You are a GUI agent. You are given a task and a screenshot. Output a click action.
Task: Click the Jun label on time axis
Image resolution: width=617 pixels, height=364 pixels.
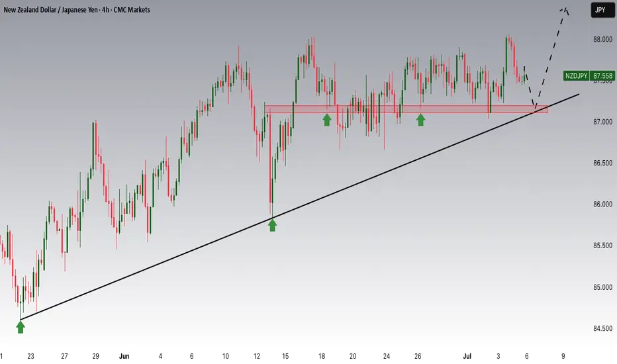pyautogui.click(x=124, y=356)
